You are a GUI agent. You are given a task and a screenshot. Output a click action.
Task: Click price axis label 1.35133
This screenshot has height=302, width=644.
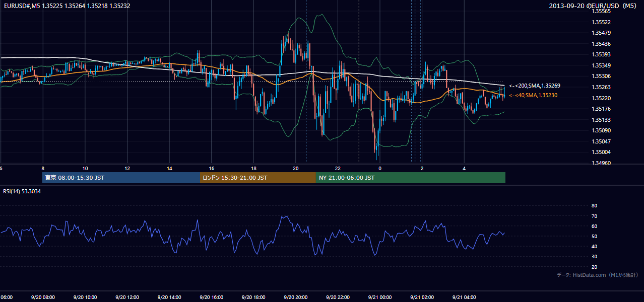pyautogui.click(x=601, y=120)
